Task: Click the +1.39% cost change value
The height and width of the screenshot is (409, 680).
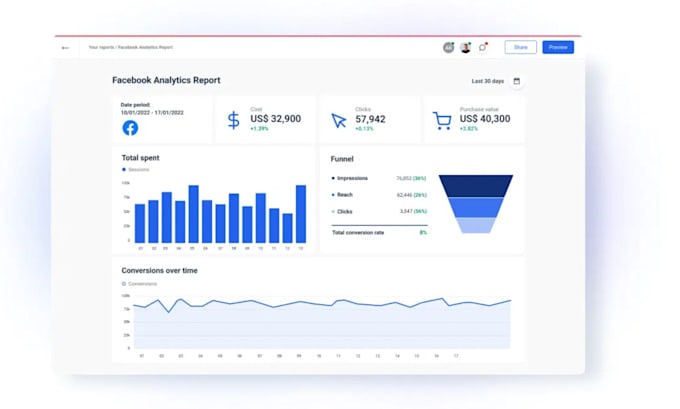Action: (259, 129)
